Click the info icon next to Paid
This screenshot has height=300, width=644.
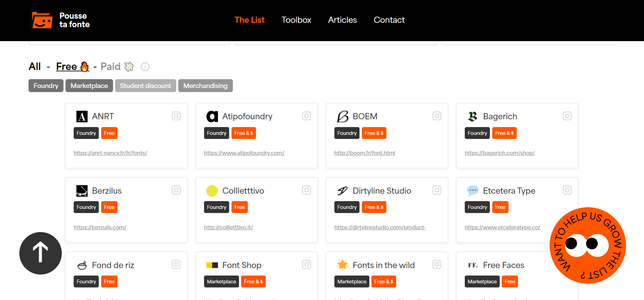pyautogui.click(x=145, y=67)
